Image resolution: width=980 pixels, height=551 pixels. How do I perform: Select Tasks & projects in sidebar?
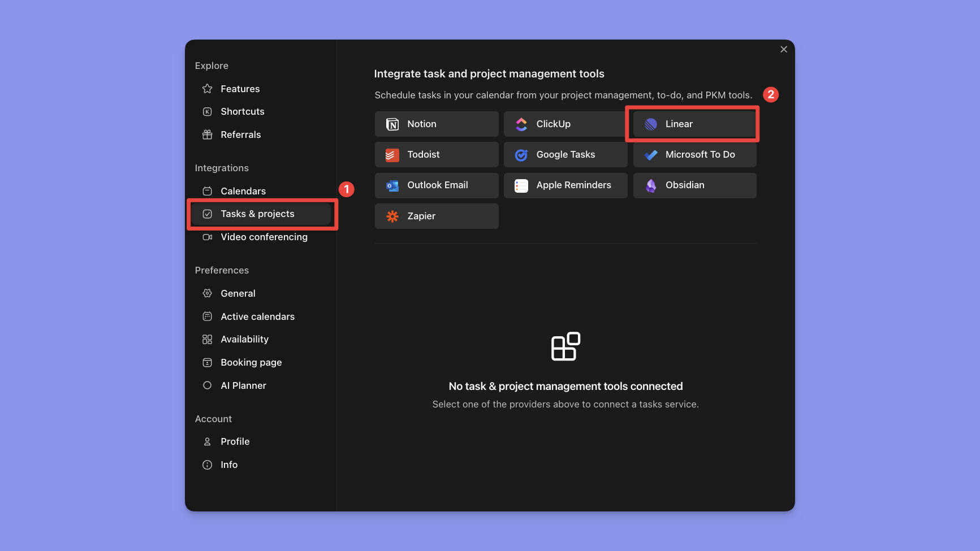261,214
